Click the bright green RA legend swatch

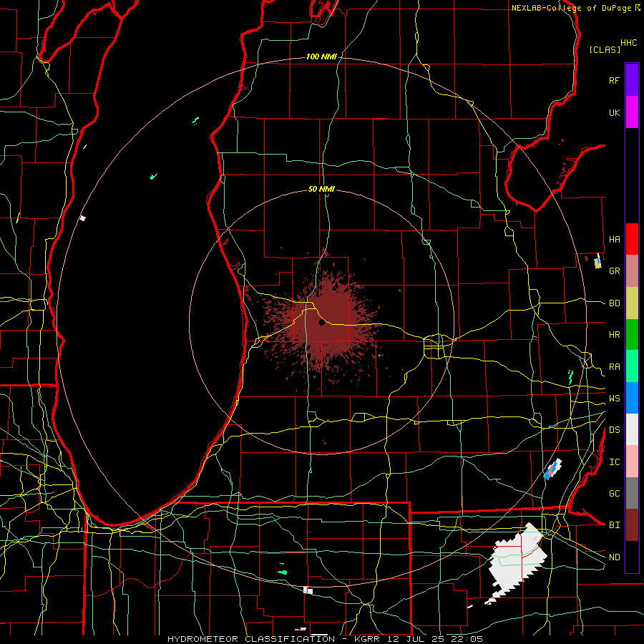[632, 366]
